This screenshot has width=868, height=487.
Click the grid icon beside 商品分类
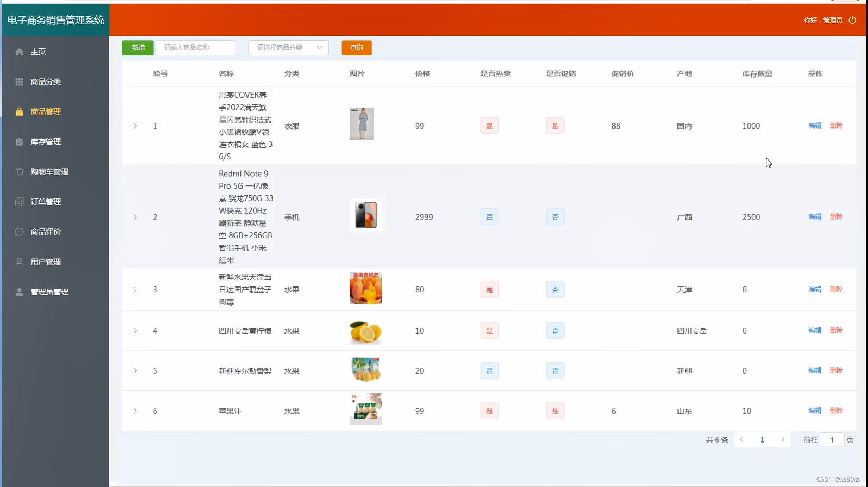(20, 81)
